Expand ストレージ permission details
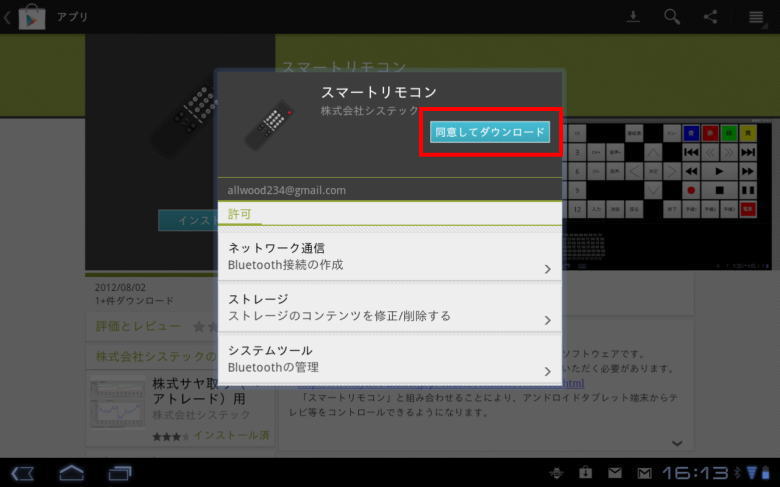 click(x=389, y=307)
